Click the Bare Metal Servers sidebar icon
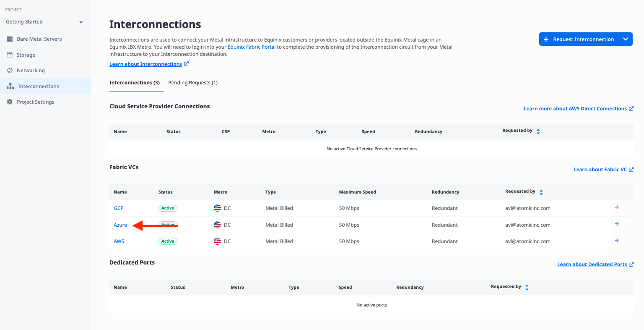644x330 pixels. [x=10, y=39]
